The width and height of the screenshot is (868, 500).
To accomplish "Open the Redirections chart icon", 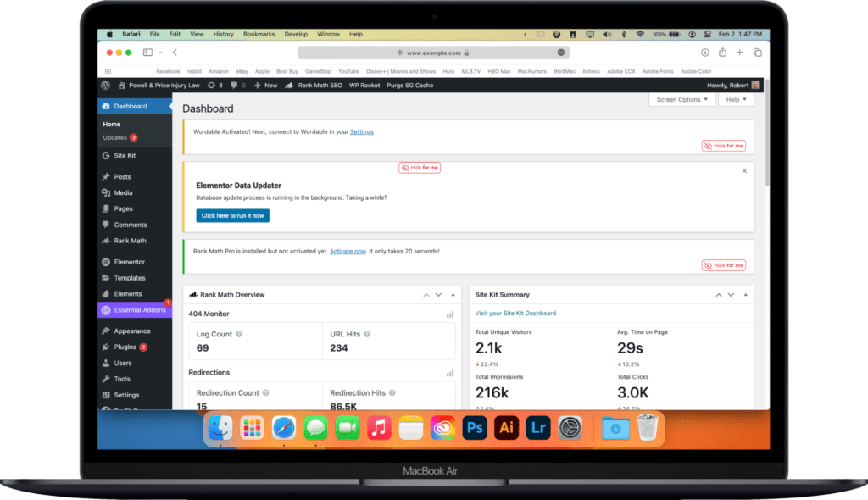I will point(450,373).
